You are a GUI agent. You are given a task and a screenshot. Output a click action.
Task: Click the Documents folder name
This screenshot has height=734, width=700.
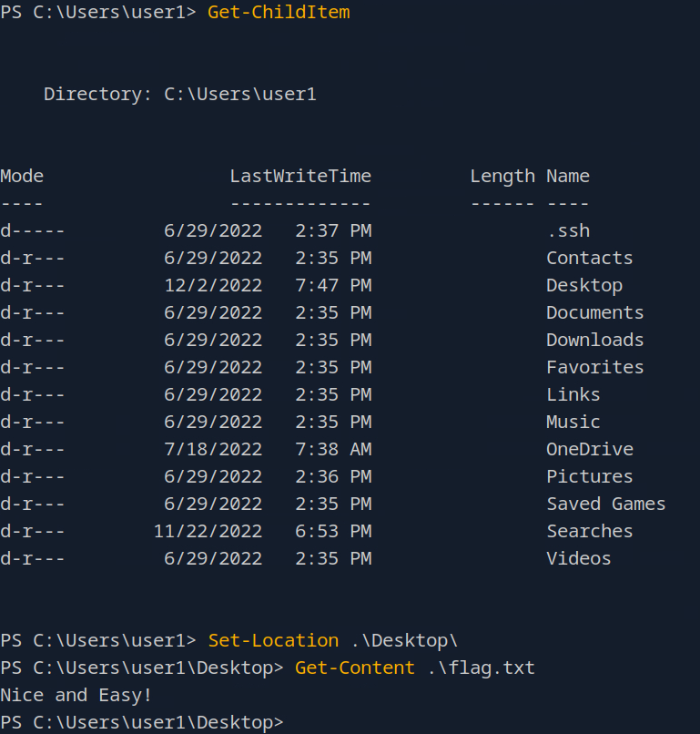coord(594,313)
